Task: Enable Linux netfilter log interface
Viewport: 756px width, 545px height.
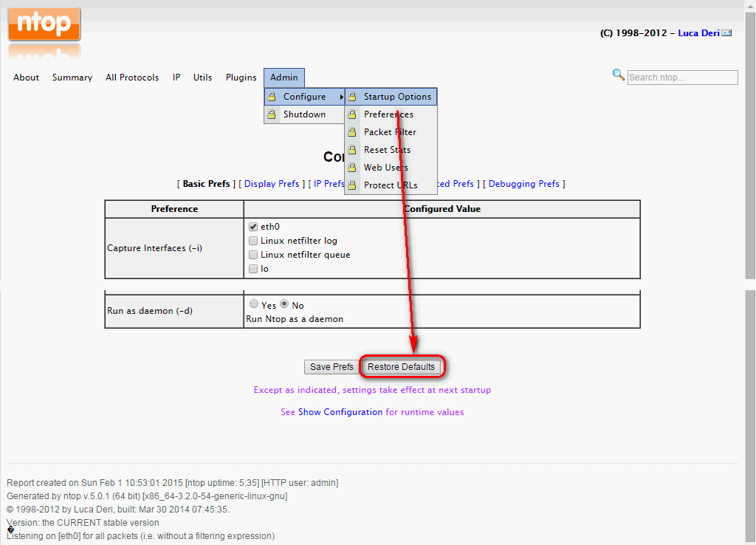Action: click(x=253, y=241)
